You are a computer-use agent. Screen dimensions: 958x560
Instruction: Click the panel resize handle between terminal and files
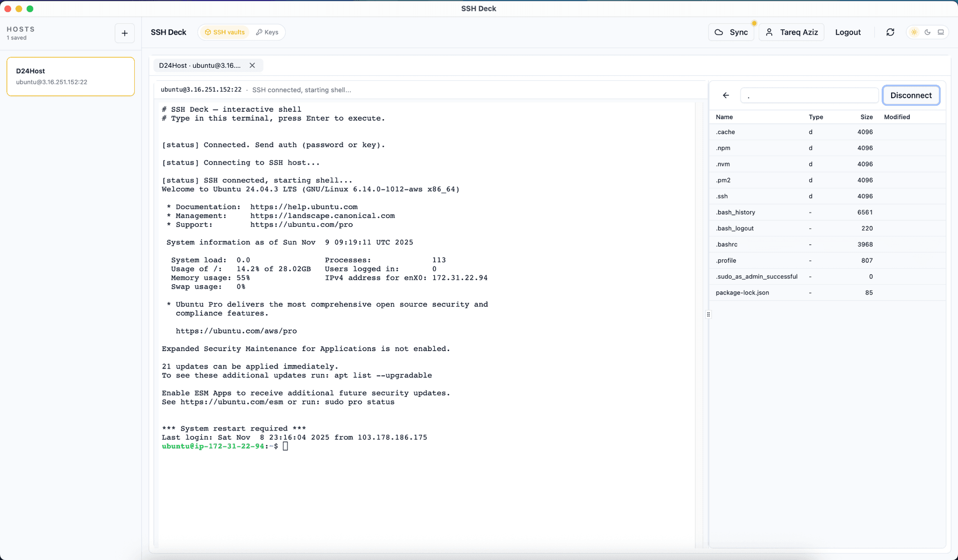tap(708, 314)
